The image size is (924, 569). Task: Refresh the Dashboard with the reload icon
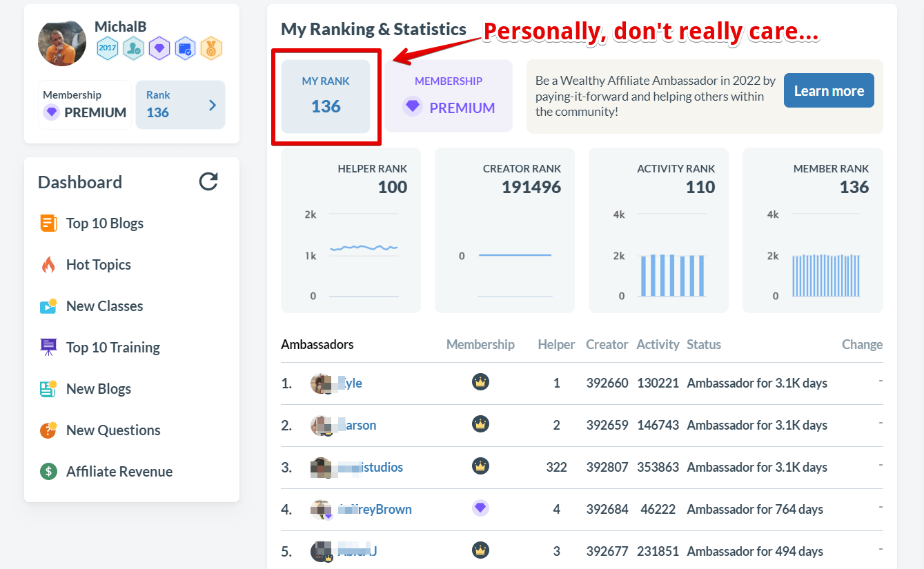pyautogui.click(x=208, y=181)
